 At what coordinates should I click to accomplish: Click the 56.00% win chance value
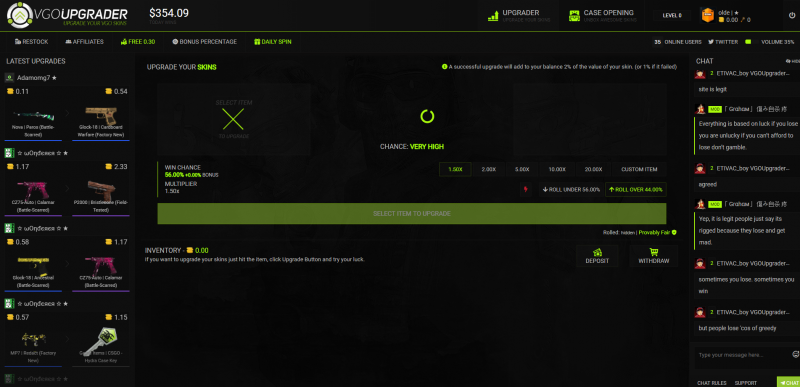174,174
